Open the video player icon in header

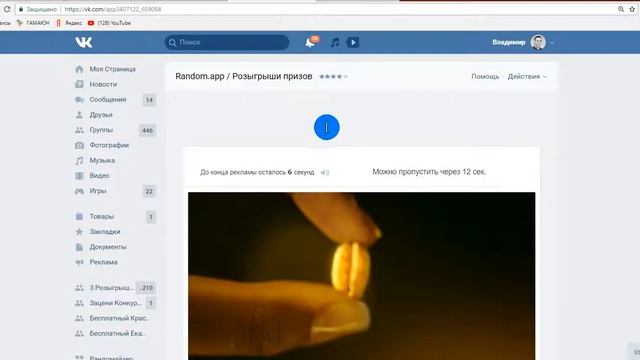353,42
